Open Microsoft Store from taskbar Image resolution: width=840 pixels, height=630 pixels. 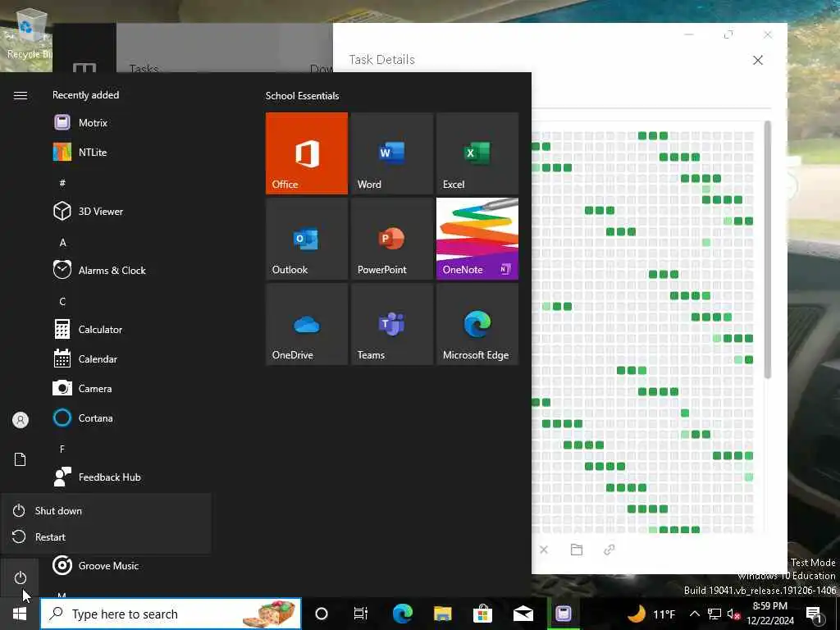pyautogui.click(x=482, y=614)
